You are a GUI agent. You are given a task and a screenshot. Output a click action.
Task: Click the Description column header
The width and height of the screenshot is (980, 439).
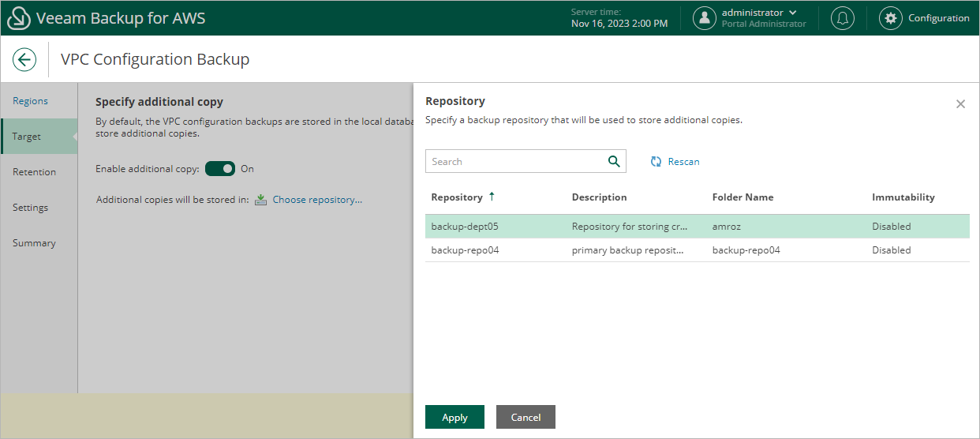tap(599, 197)
